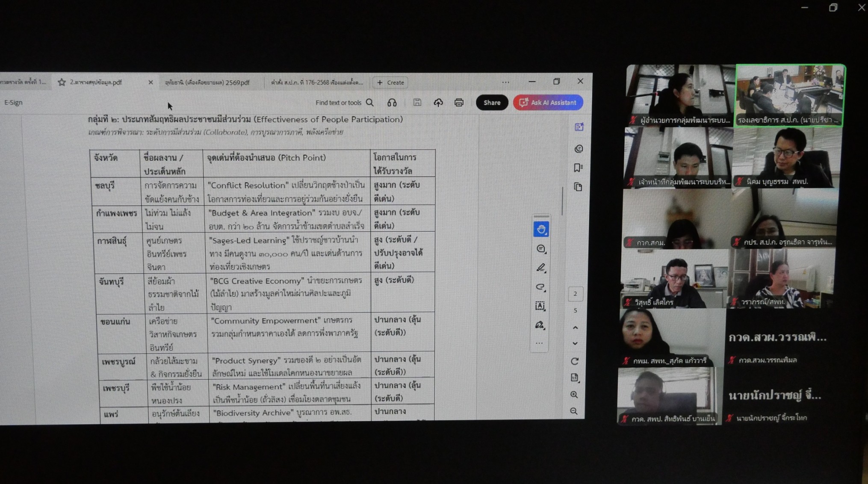Toggle the AI summary panel icon
This screenshot has height=484, width=868.
(579, 127)
